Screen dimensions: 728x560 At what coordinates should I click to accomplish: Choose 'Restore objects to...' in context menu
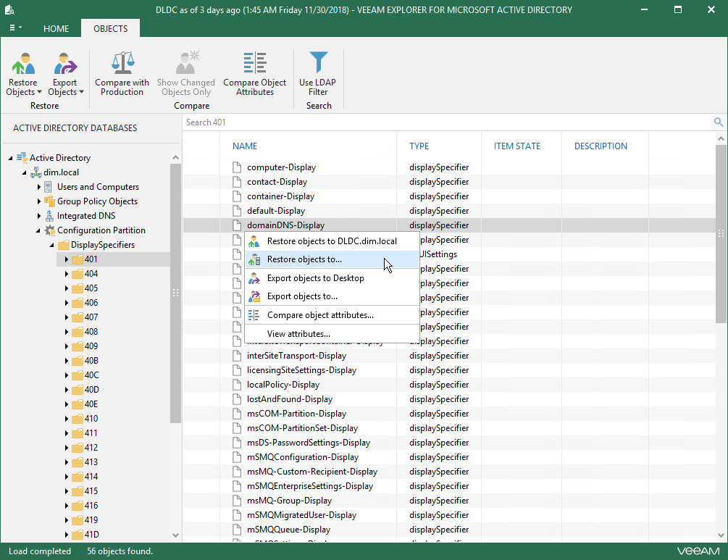304,259
